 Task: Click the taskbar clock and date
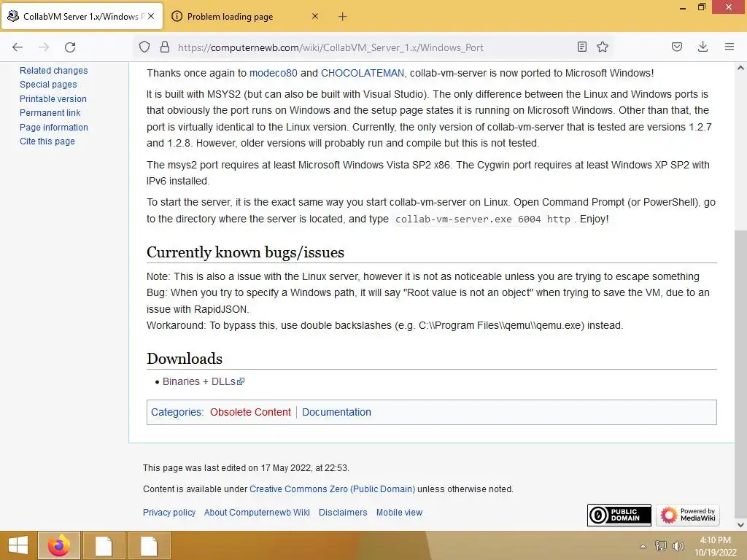[x=715, y=546]
